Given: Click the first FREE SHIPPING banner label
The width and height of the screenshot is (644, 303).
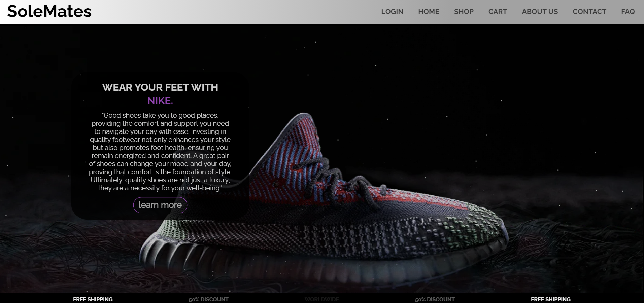Looking at the screenshot, I should (93, 299).
